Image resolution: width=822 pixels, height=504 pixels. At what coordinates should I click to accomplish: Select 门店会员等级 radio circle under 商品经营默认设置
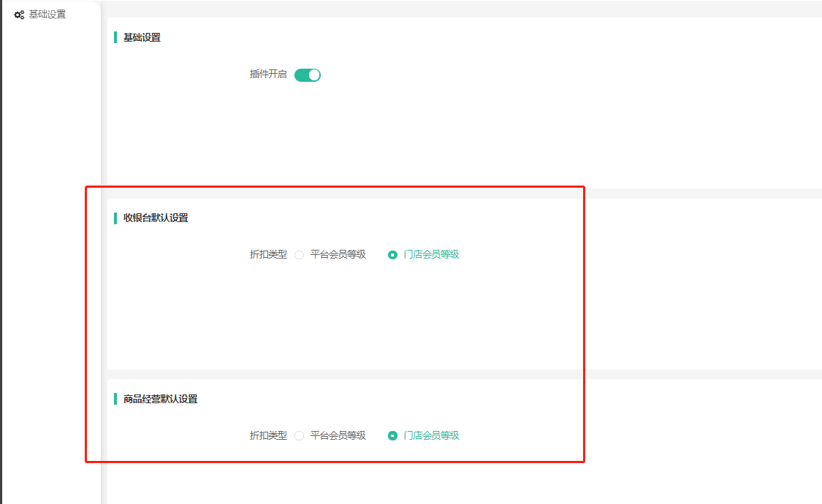[x=393, y=436]
